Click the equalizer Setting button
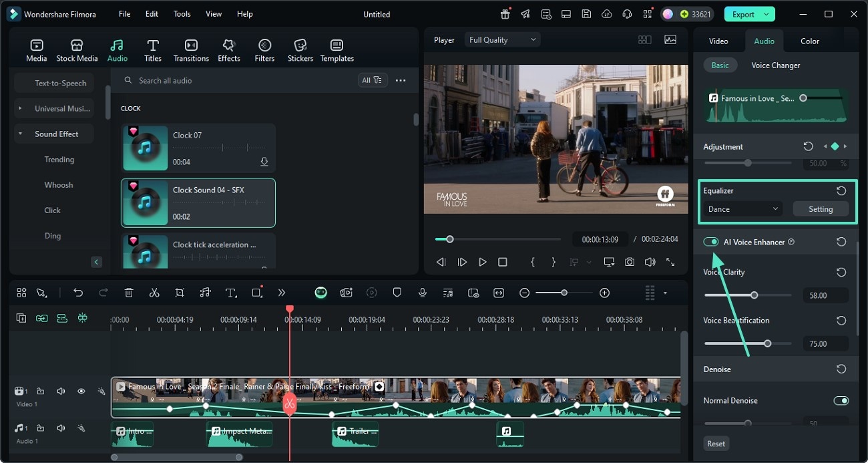The height and width of the screenshot is (463, 868). (x=821, y=209)
